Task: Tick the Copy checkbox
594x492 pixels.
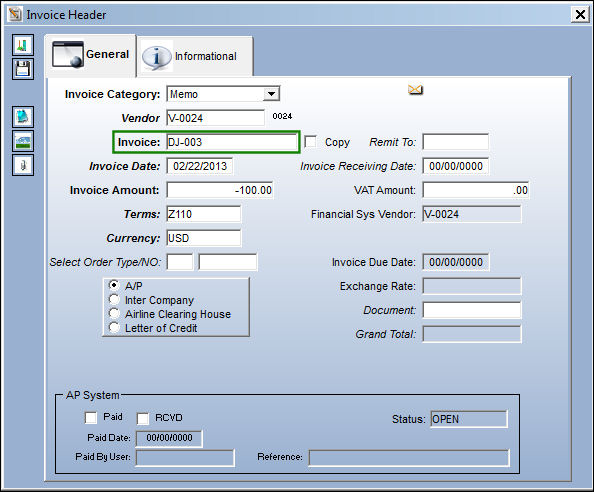Action: coord(310,142)
